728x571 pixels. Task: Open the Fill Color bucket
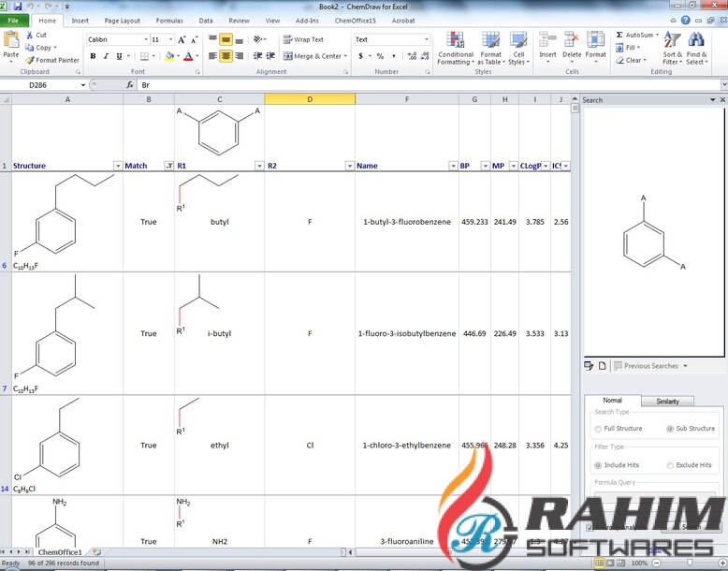(x=169, y=56)
